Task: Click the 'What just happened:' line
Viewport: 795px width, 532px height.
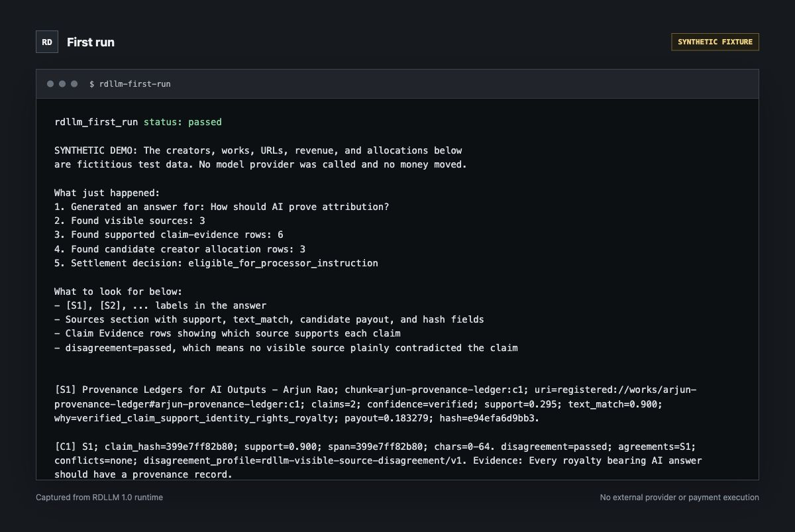Action: click(107, 193)
